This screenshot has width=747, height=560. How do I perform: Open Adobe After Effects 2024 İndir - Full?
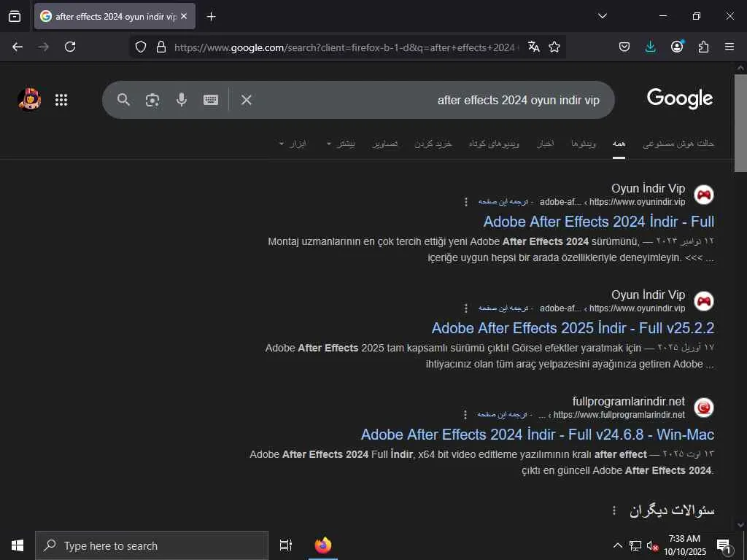(x=599, y=222)
